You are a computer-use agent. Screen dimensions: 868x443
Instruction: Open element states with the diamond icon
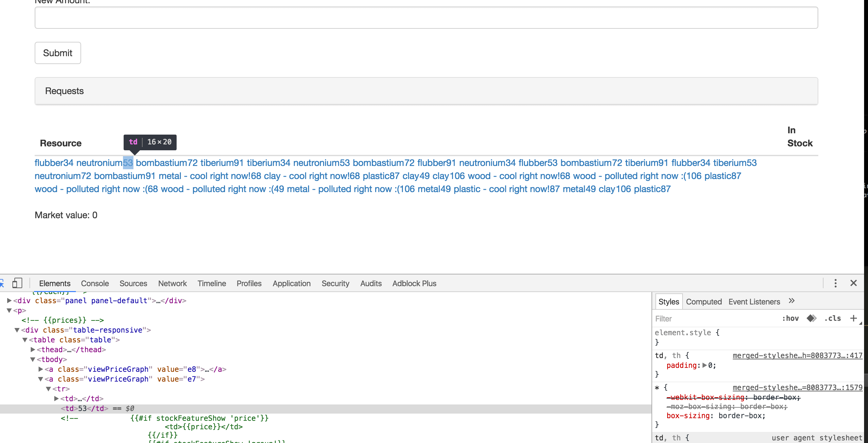pyautogui.click(x=811, y=318)
